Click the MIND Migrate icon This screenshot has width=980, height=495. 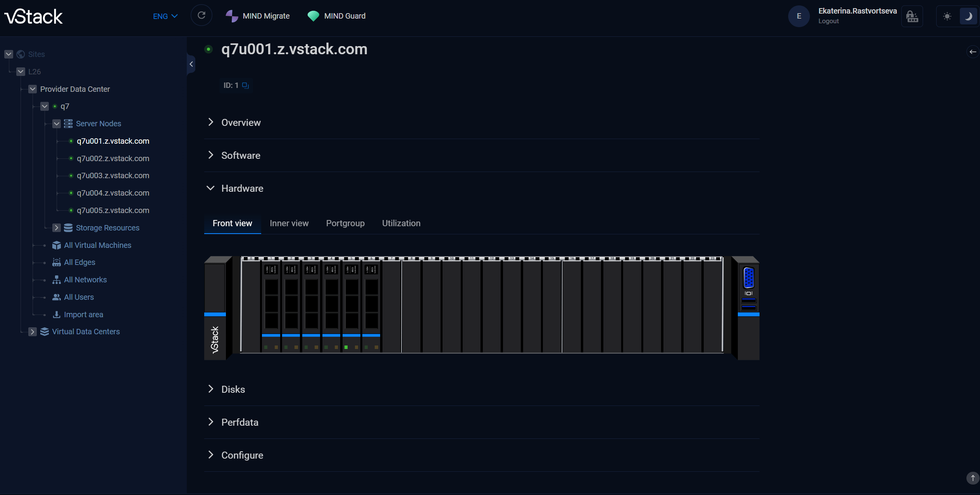(x=232, y=16)
